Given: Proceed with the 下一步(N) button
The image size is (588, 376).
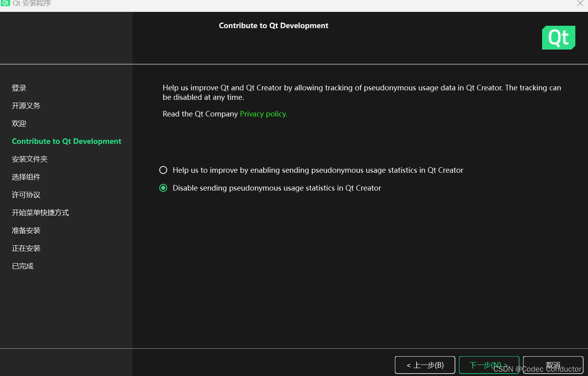Looking at the screenshot, I should coord(489,365).
